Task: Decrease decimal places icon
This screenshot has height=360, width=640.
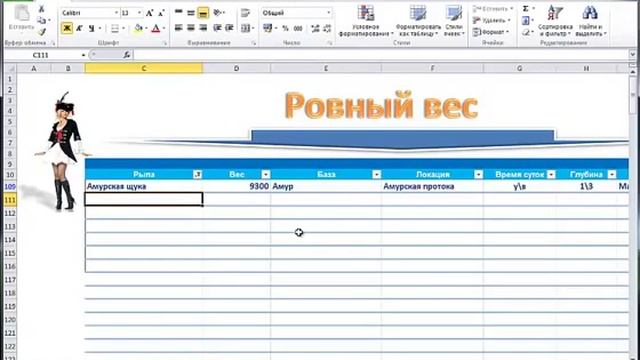Action: coord(327,28)
